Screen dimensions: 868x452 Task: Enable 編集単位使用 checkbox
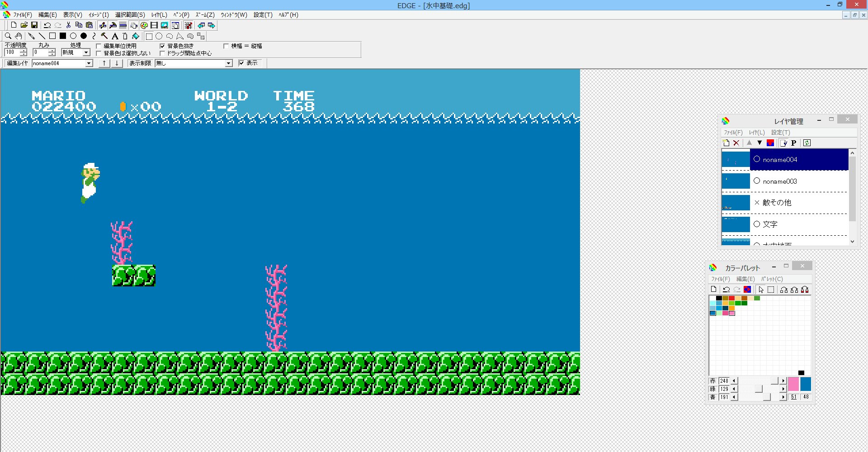tap(99, 46)
